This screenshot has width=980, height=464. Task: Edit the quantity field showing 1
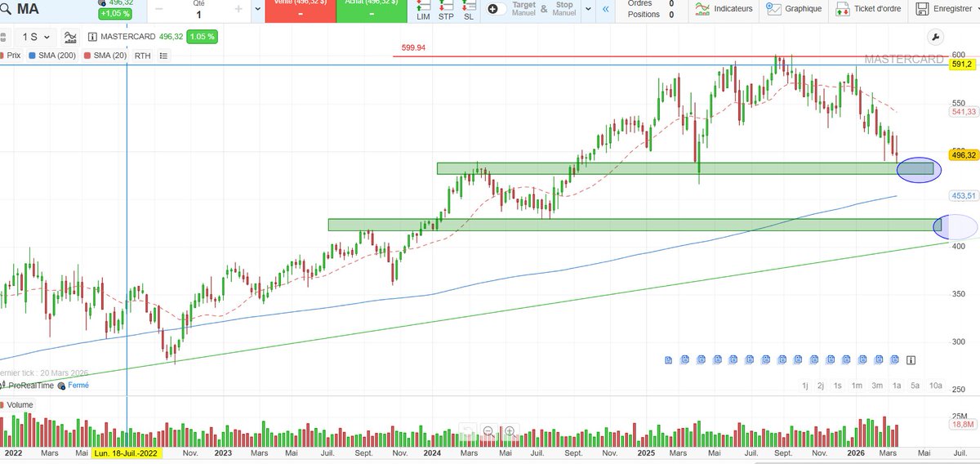pyautogui.click(x=198, y=14)
